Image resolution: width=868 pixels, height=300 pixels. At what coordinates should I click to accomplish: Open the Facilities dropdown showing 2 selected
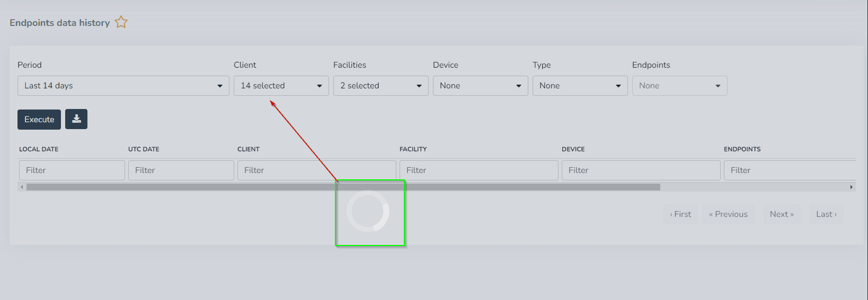point(380,86)
